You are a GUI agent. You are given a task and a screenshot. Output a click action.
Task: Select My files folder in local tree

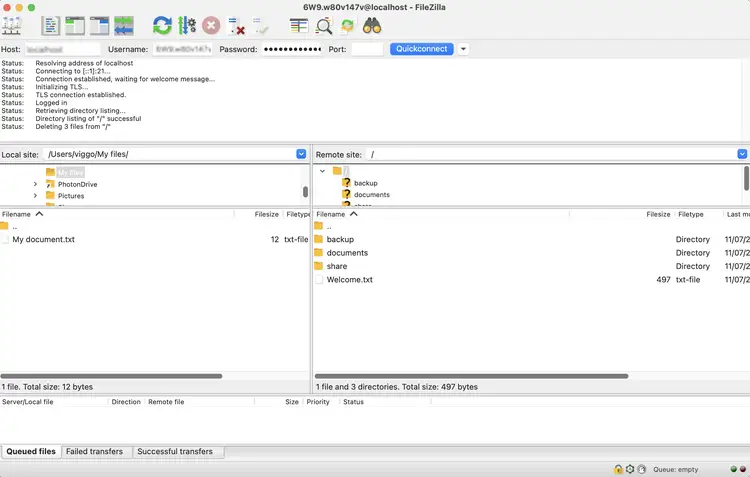(70, 172)
